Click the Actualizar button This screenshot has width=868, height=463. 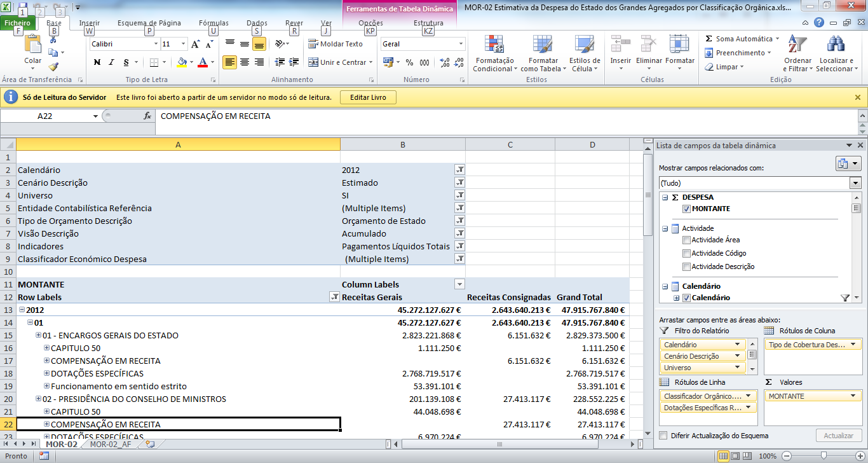click(x=839, y=436)
